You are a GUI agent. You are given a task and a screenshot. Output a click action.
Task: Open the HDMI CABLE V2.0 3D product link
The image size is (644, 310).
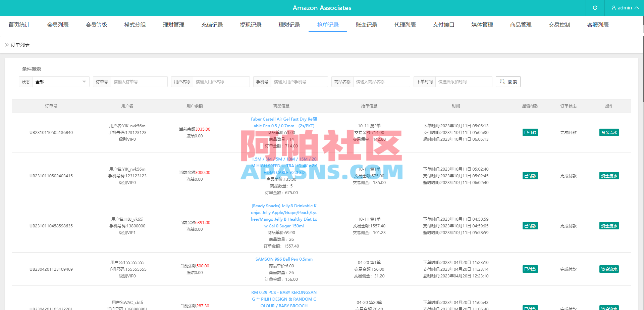click(x=284, y=166)
